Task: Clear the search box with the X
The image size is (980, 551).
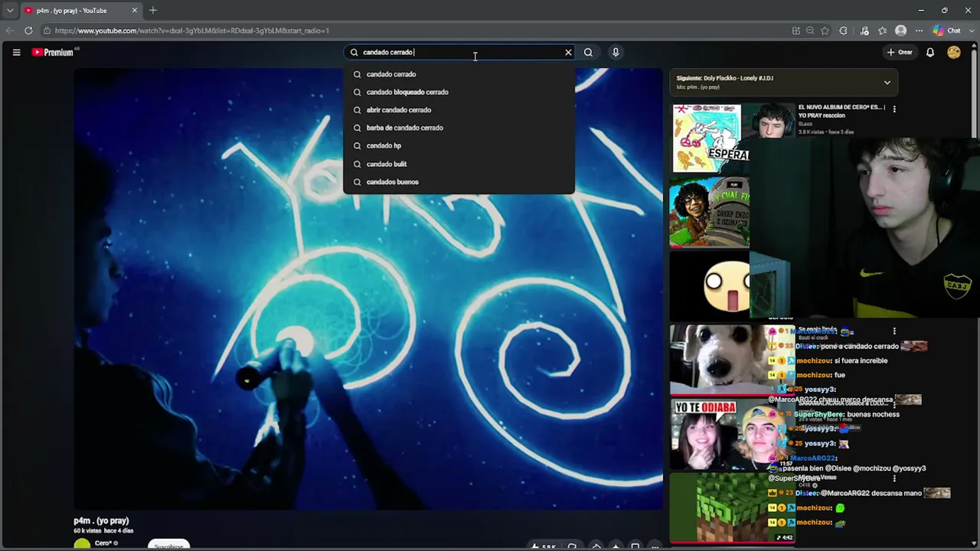Action: [568, 52]
